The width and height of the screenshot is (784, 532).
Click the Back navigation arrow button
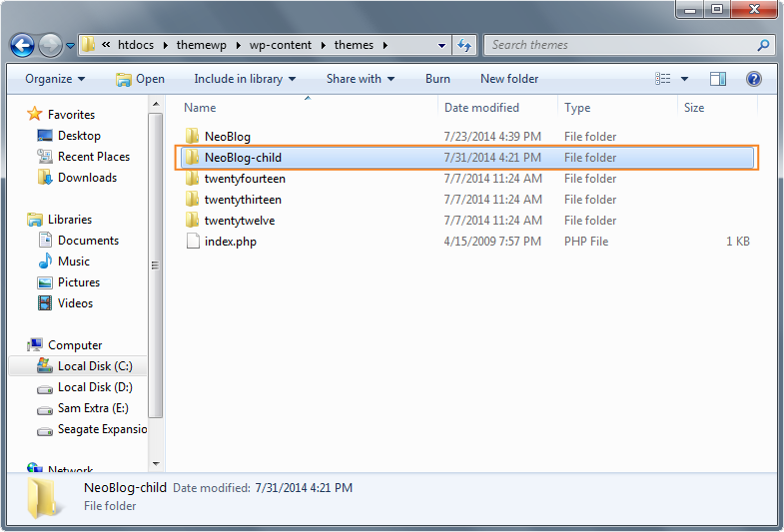[23, 45]
